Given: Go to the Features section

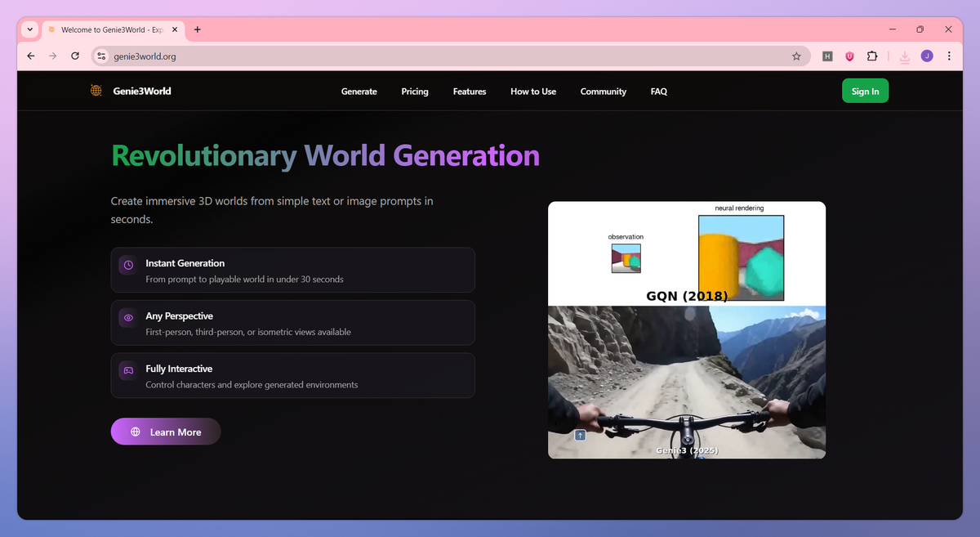Looking at the screenshot, I should (470, 92).
